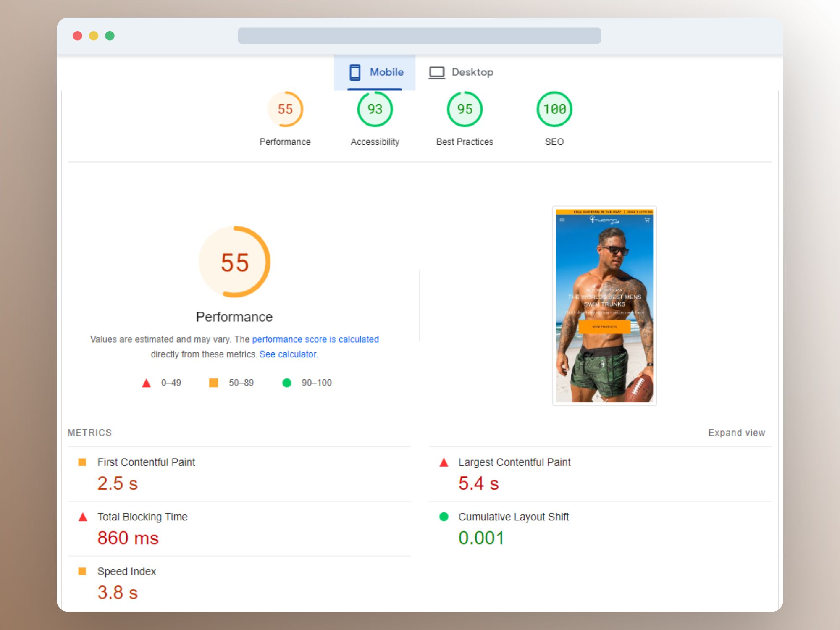Click the red triangle beside Largest Contentful Paint
The image size is (840, 630).
444,462
